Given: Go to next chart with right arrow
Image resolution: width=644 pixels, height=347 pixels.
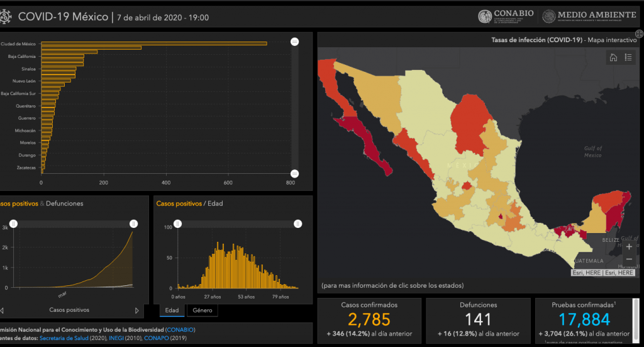Looking at the screenshot, I should coord(137,310).
